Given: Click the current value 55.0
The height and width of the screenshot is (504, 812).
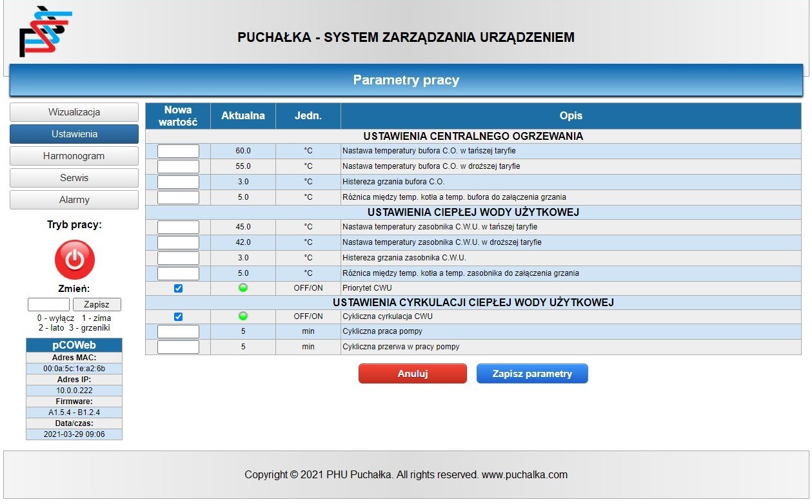Looking at the screenshot, I should (x=243, y=166).
